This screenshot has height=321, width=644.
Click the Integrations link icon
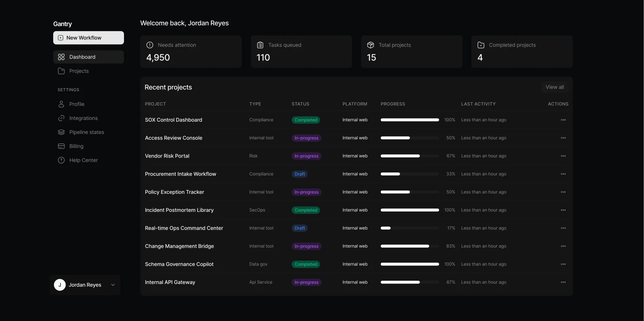pyautogui.click(x=61, y=118)
